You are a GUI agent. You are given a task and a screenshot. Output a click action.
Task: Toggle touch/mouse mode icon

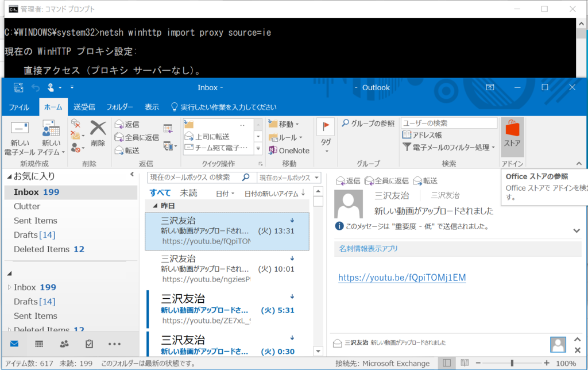click(x=51, y=88)
